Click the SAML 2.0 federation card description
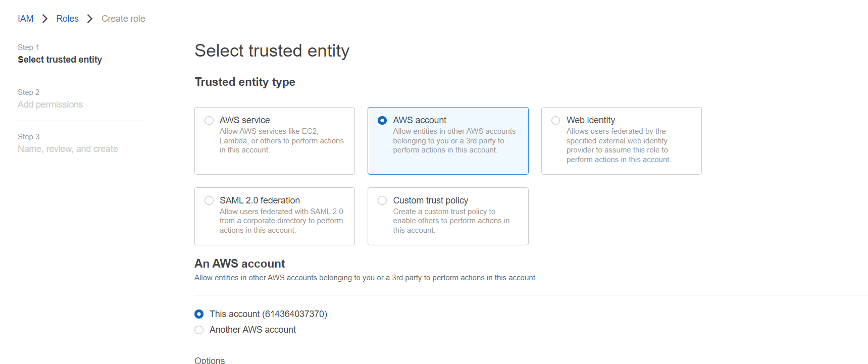Screen dimensions: 868x364 [x=281, y=221]
